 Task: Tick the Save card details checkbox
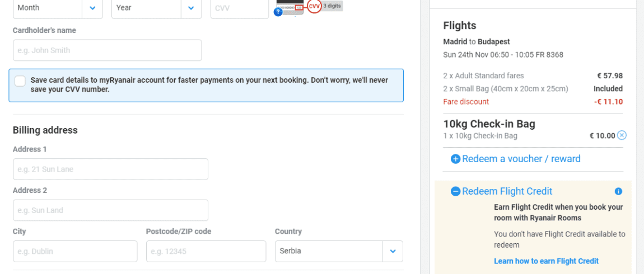pos(20,81)
